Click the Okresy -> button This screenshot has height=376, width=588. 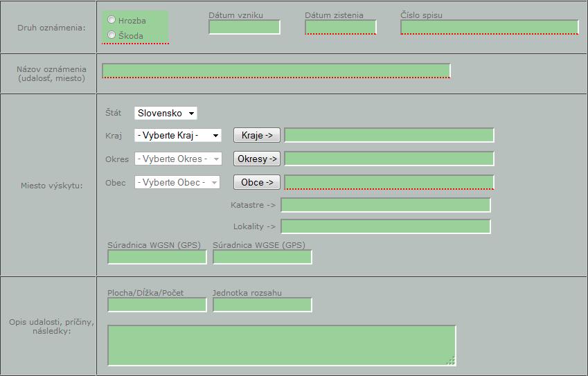point(257,159)
